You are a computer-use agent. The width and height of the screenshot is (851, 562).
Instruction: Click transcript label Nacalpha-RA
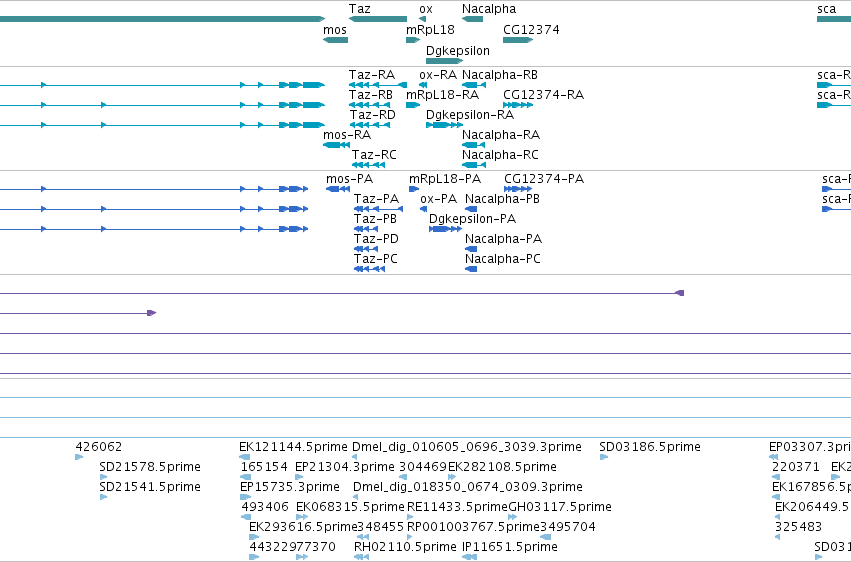click(501, 135)
